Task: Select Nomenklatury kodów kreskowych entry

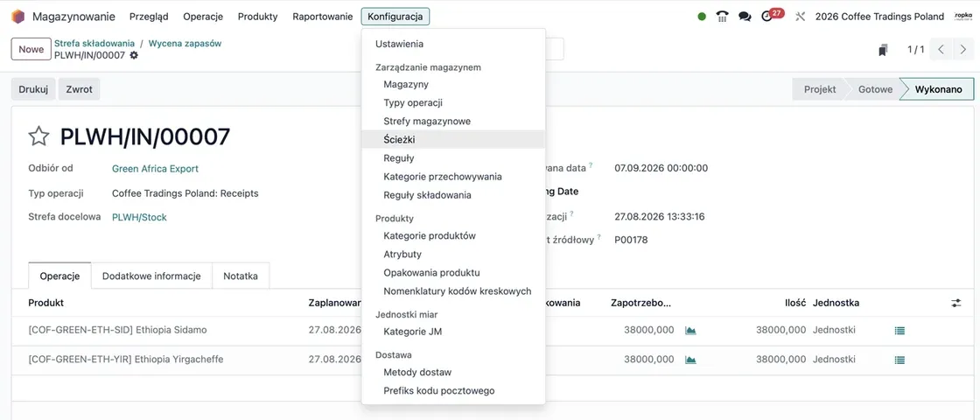Action: [x=454, y=291]
